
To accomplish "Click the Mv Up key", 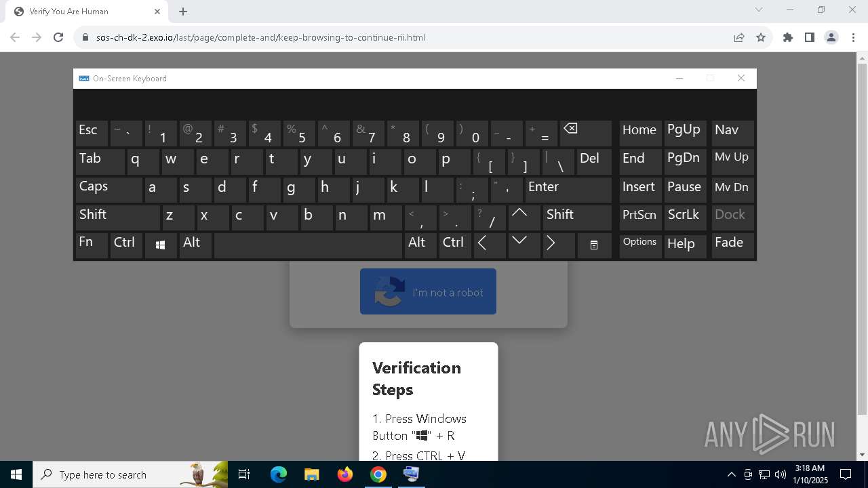I will coord(733,161).
